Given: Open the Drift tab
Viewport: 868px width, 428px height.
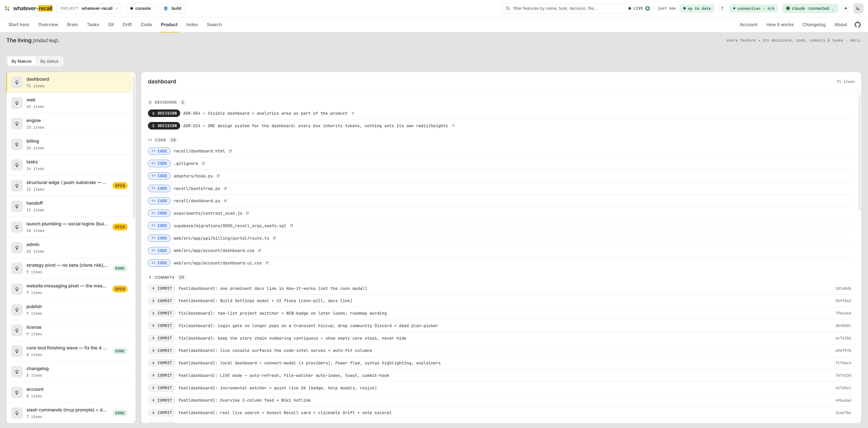Looking at the screenshot, I should (x=127, y=25).
